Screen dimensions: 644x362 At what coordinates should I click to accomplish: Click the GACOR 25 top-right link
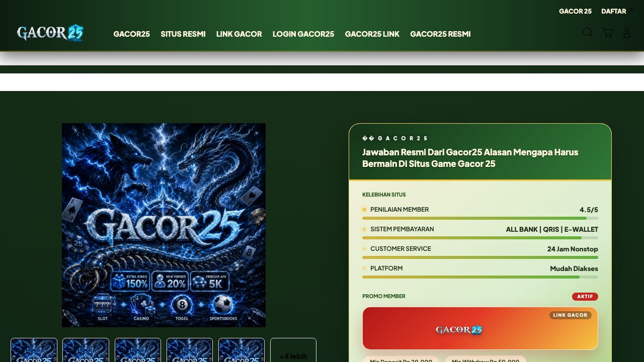point(575,11)
